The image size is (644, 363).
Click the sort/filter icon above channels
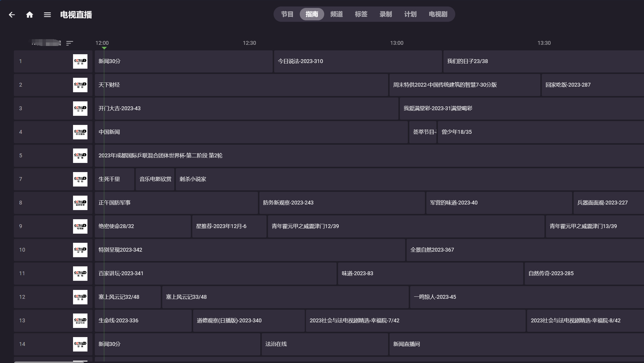69,43
